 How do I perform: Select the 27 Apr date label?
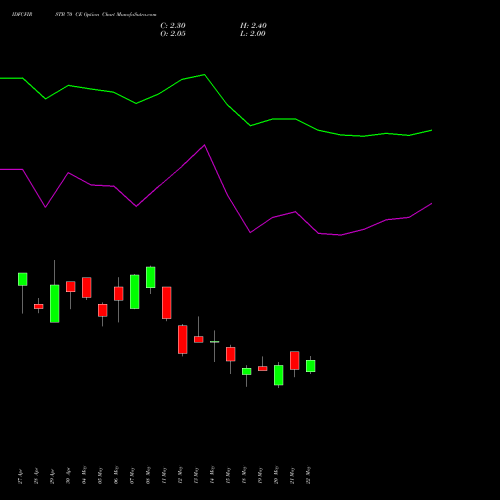[20, 476]
